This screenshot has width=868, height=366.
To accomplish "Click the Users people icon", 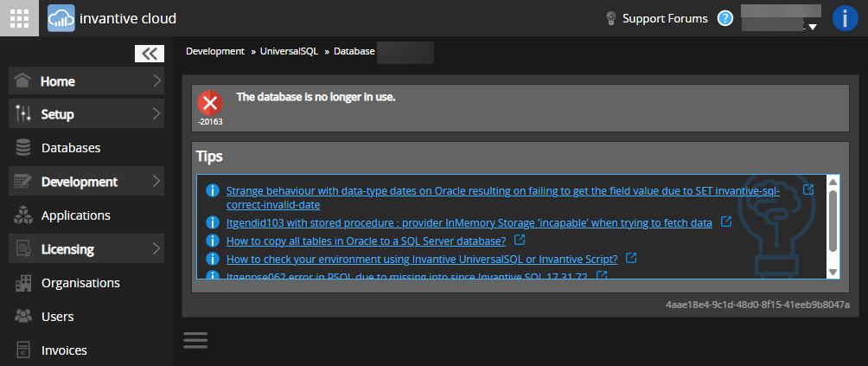I will point(24,317).
